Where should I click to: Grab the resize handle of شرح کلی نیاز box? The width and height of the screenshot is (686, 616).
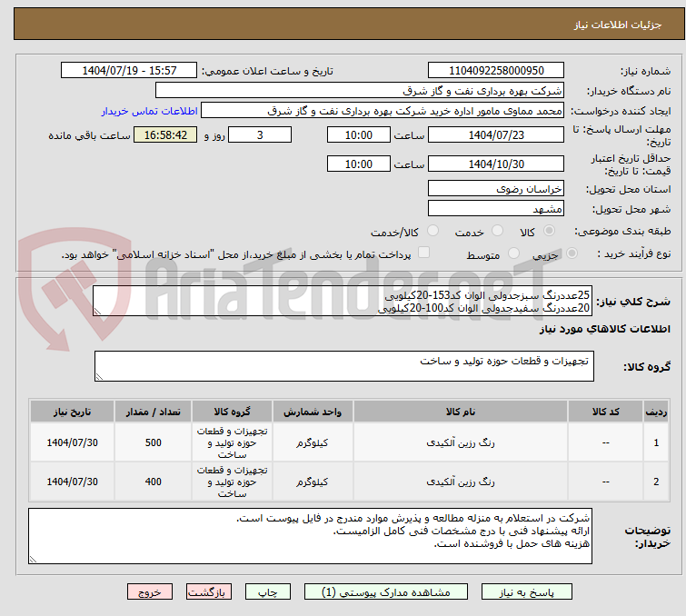[x=97, y=312]
